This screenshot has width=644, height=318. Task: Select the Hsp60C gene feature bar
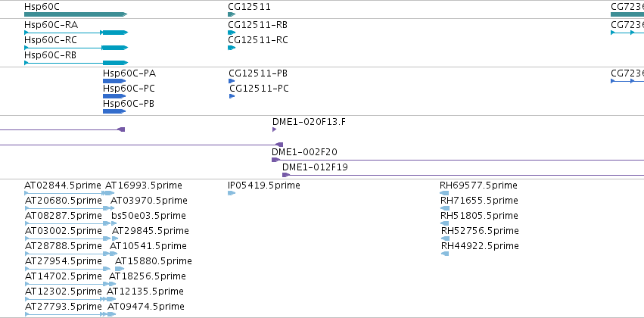pyautogui.click(x=76, y=14)
